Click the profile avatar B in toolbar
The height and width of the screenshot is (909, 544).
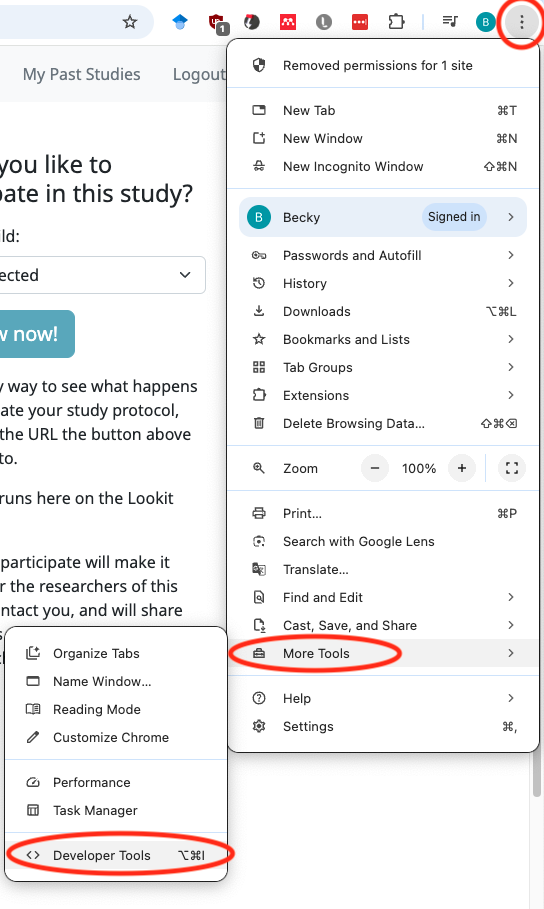tap(485, 22)
